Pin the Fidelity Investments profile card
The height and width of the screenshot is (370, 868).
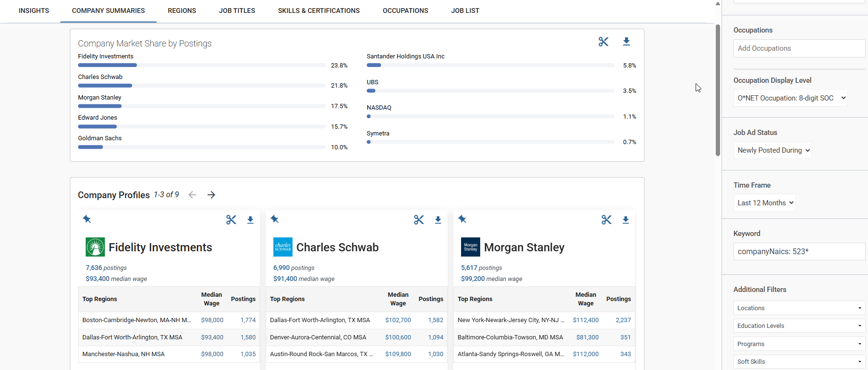(x=87, y=219)
